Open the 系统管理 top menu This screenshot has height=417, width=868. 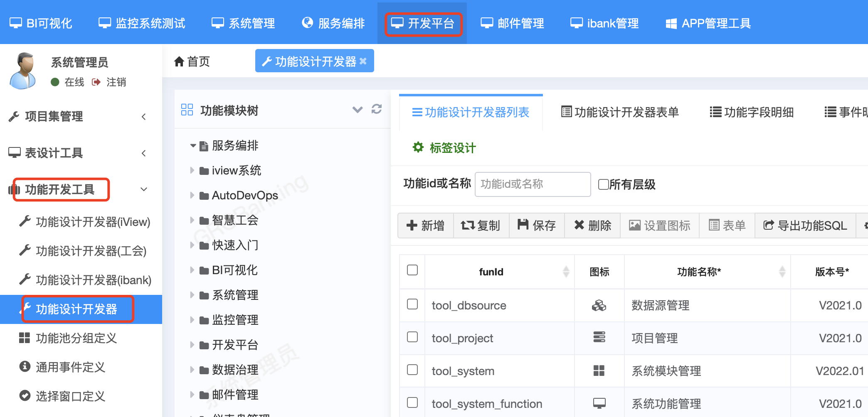(x=243, y=23)
